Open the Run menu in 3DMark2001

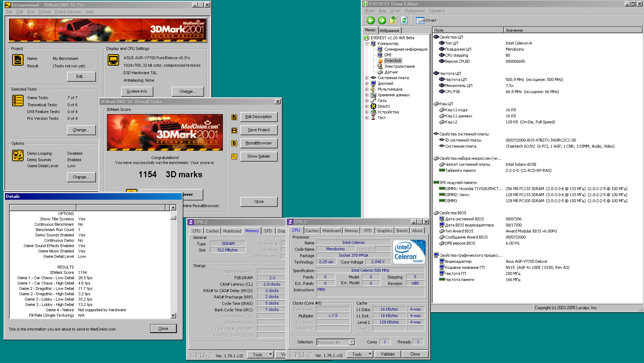tap(31, 12)
